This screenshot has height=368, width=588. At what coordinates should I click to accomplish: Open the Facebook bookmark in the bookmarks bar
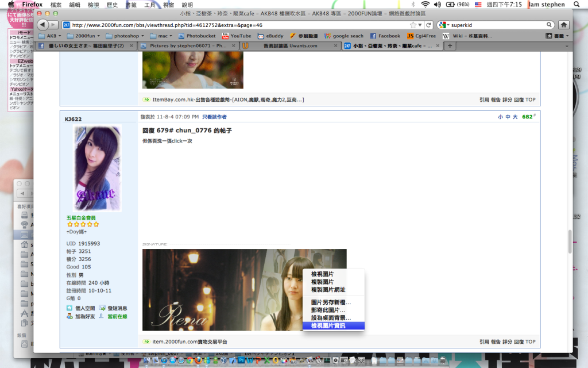(x=385, y=36)
